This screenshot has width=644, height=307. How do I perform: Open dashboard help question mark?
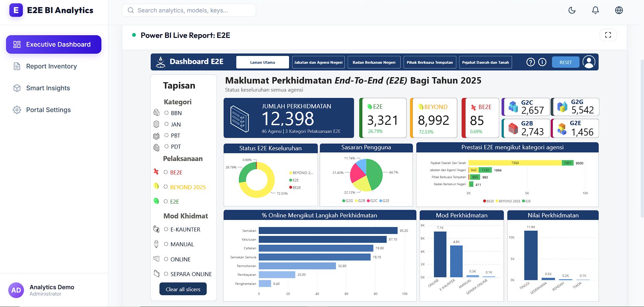(531, 62)
